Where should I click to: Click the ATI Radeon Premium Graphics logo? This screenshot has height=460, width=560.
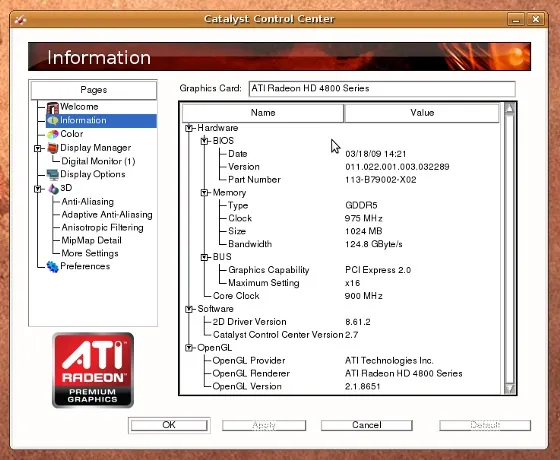93,370
